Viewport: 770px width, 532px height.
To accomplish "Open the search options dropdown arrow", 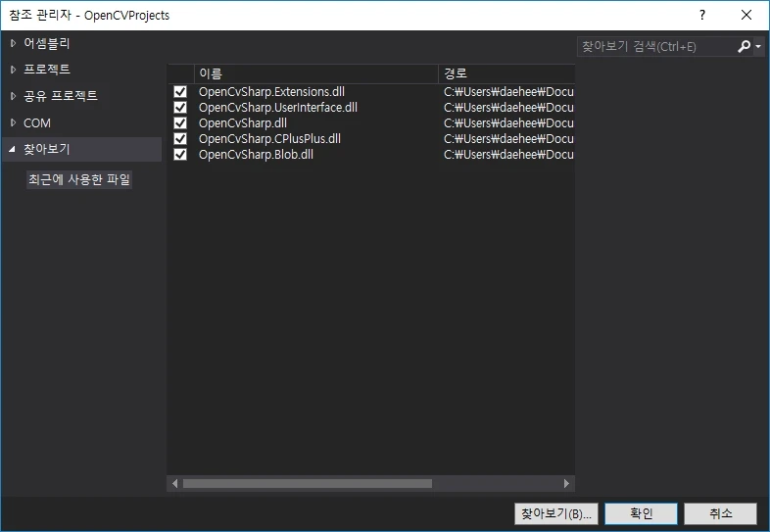I will (x=758, y=47).
